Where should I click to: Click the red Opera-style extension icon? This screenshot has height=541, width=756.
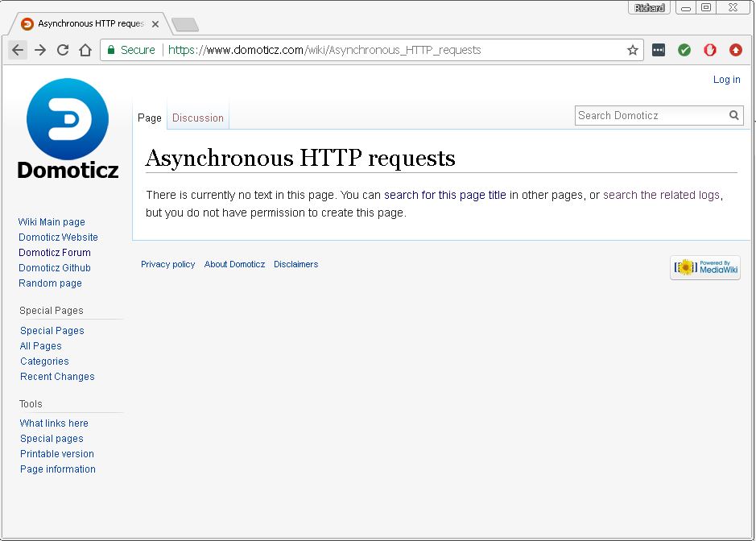click(x=710, y=50)
